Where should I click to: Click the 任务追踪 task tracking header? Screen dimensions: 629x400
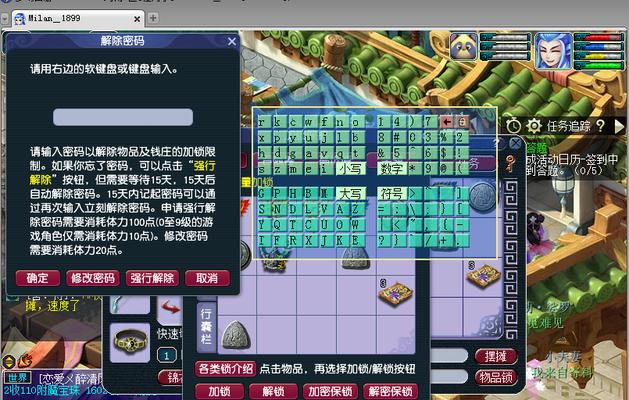click(x=568, y=126)
